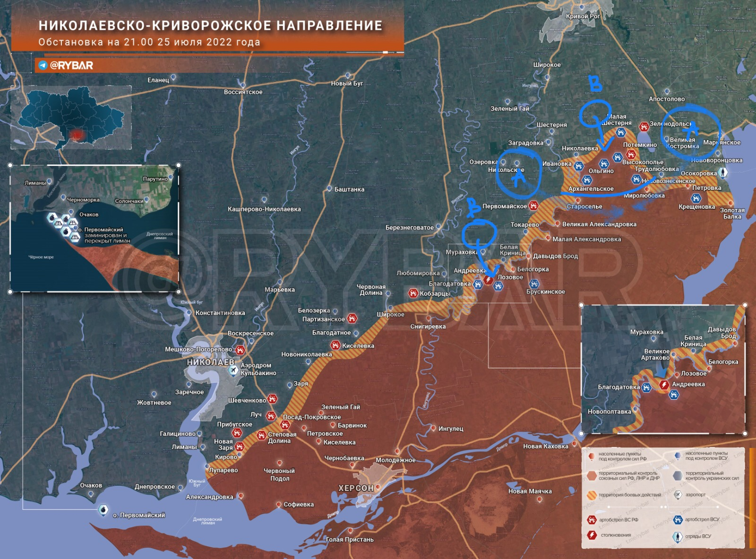Screen dimensions: 756x559
Task: Click the shelling icon next to Киселевка near Благодатное
Action: click(335, 345)
